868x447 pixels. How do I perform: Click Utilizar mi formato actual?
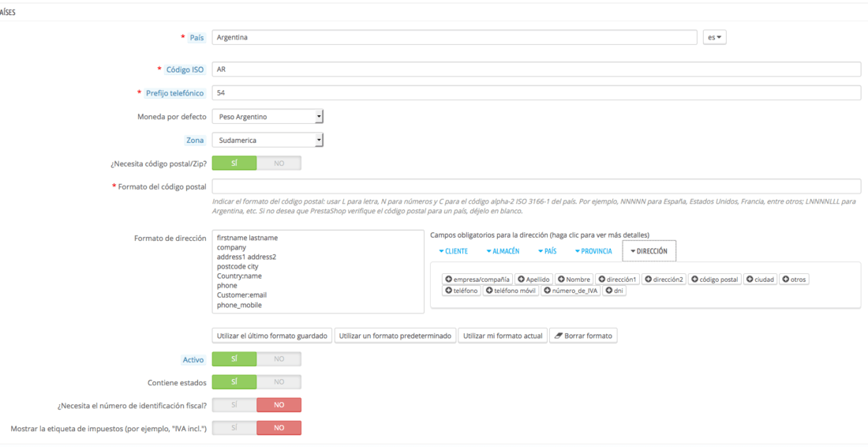click(503, 336)
